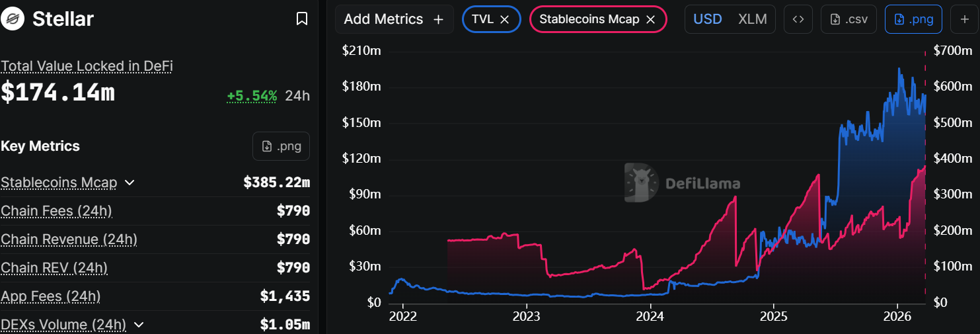980x334 pixels.
Task: Click the Chain Fees (24h) label
Action: pos(56,211)
